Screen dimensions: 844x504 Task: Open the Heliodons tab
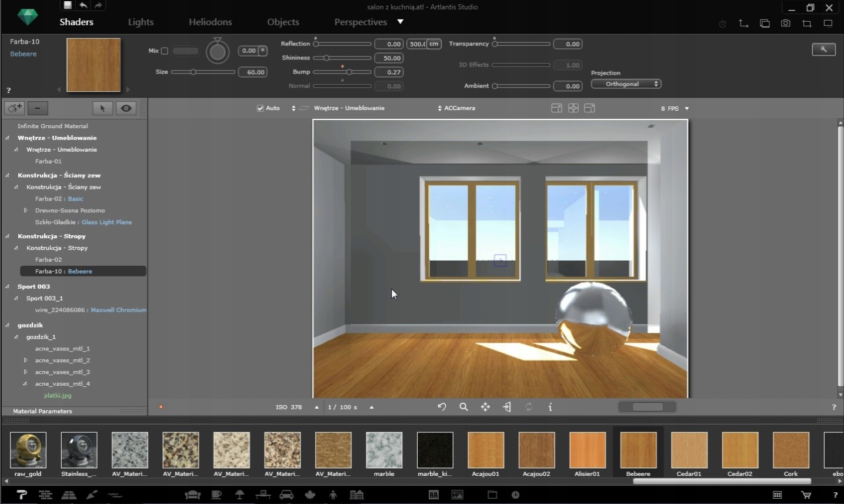point(210,22)
